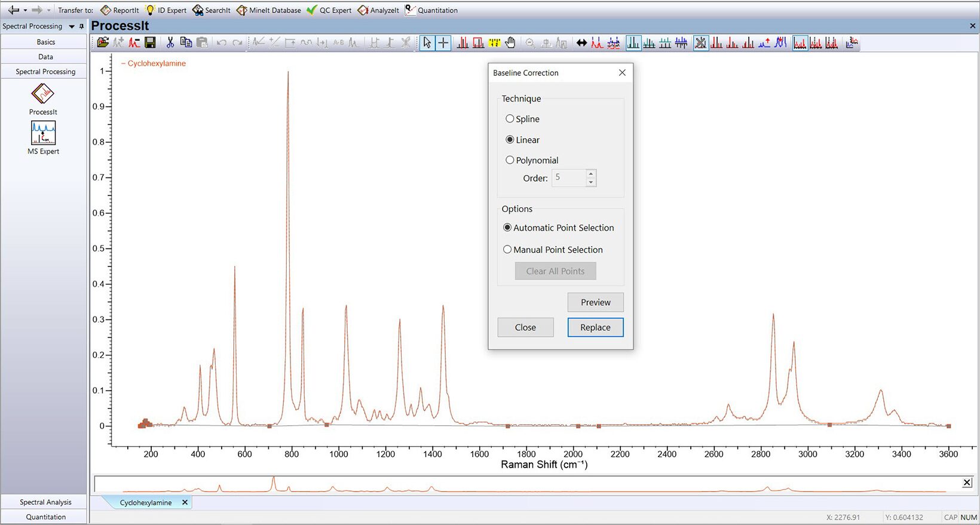
Task: Choose the Polynomial baseline technique
Action: tap(510, 160)
